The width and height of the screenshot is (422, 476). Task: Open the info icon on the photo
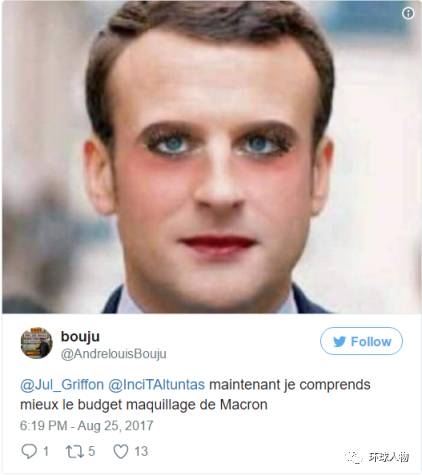point(408,14)
